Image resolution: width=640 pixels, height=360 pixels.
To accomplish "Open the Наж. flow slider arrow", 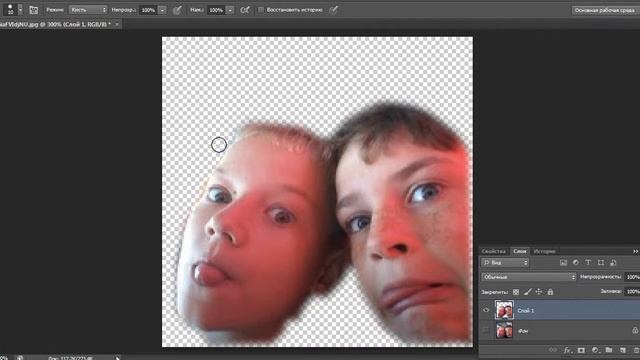I will [x=230, y=10].
